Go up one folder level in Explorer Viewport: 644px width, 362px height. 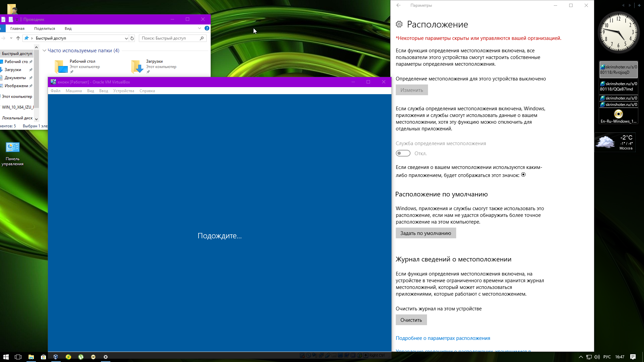(x=18, y=38)
